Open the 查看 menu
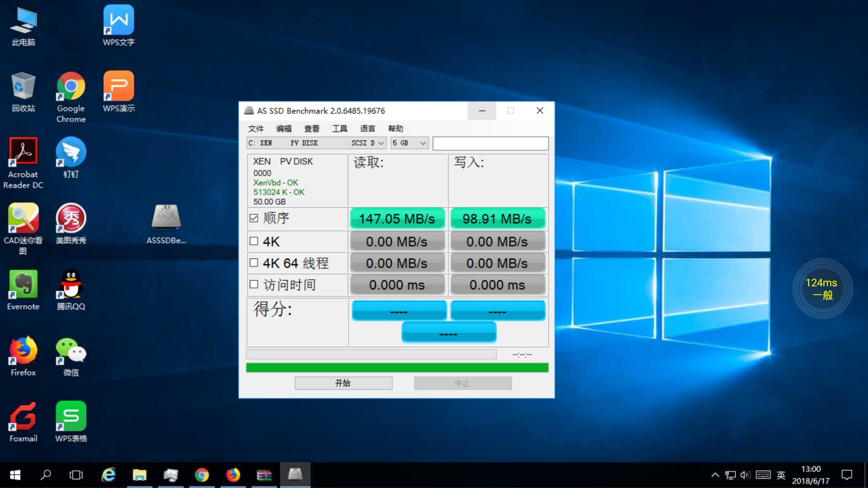The height and width of the screenshot is (488, 868). [x=312, y=128]
